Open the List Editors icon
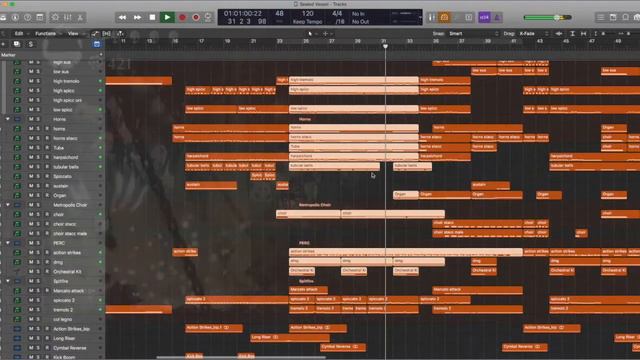640x360 pixels. pos(601,17)
